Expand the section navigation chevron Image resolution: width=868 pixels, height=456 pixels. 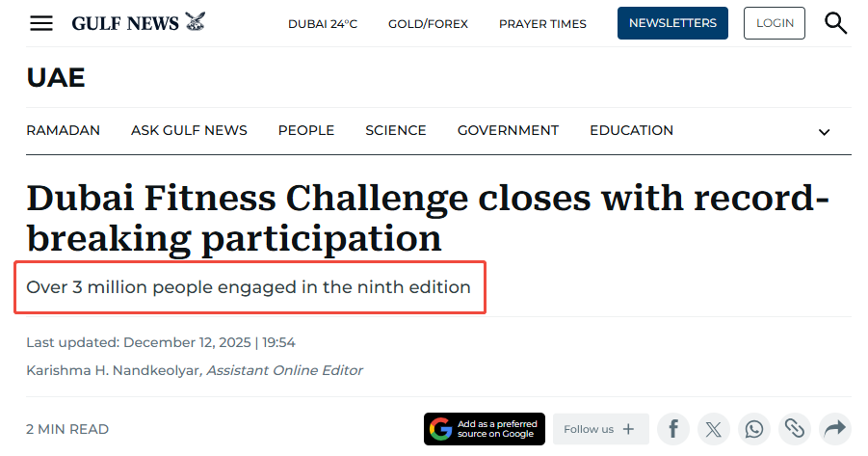tap(824, 132)
